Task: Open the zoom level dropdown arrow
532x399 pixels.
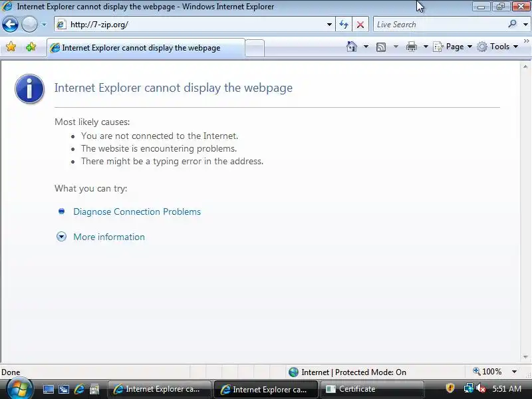Action: 514,372
